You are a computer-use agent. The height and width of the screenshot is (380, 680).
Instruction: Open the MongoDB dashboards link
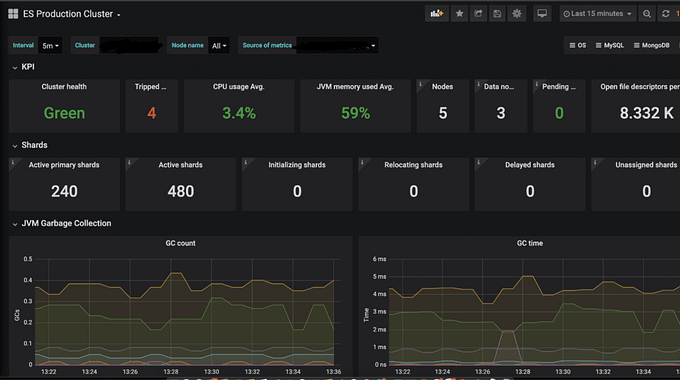coord(651,45)
